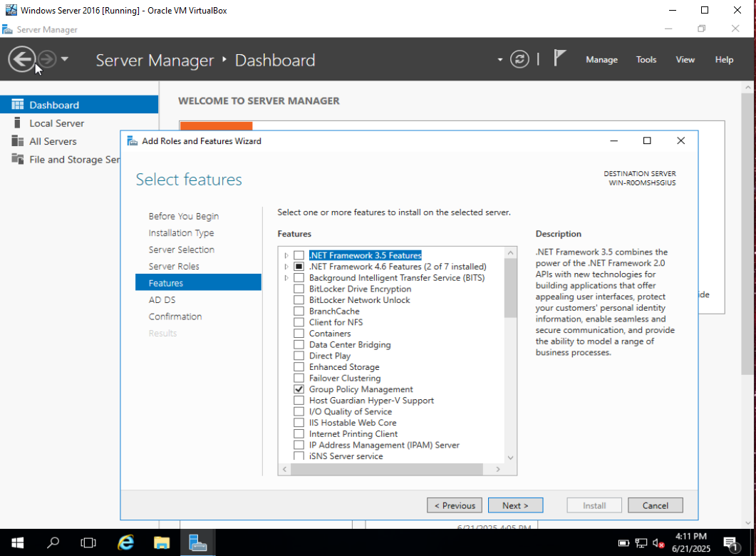Open taskbar Search icon
Screen dimensions: 756x556
[53, 543]
